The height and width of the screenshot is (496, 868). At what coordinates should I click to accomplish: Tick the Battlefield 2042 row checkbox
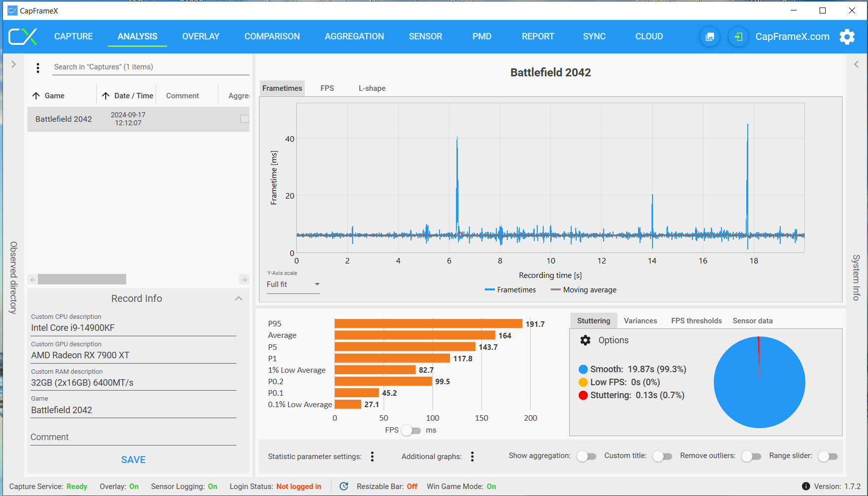pos(245,119)
